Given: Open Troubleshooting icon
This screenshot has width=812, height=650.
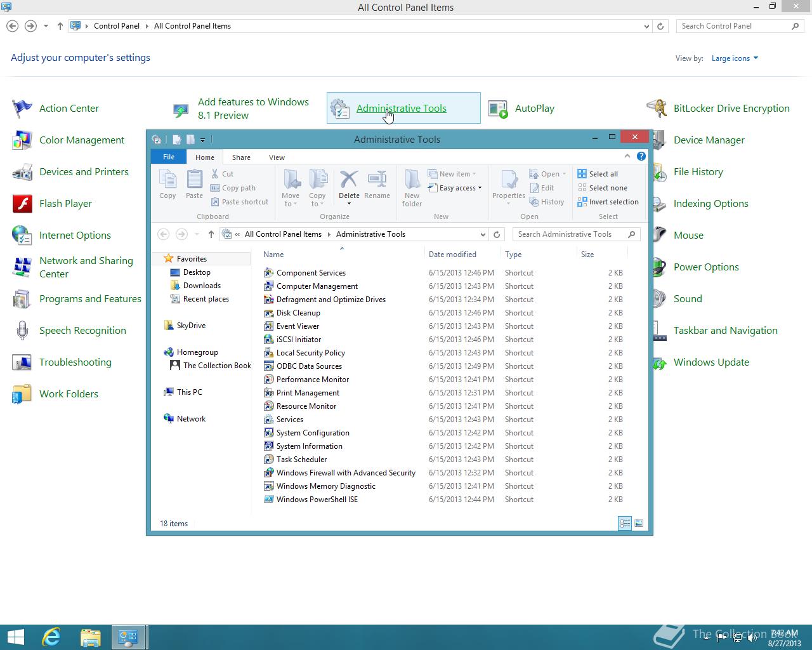Looking at the screenshot, I should point(22,362).
